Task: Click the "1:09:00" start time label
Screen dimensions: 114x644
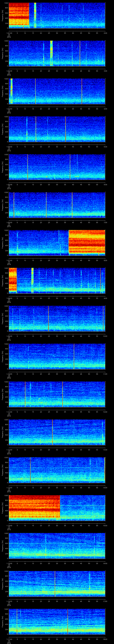Action: (x=9, y=336)
